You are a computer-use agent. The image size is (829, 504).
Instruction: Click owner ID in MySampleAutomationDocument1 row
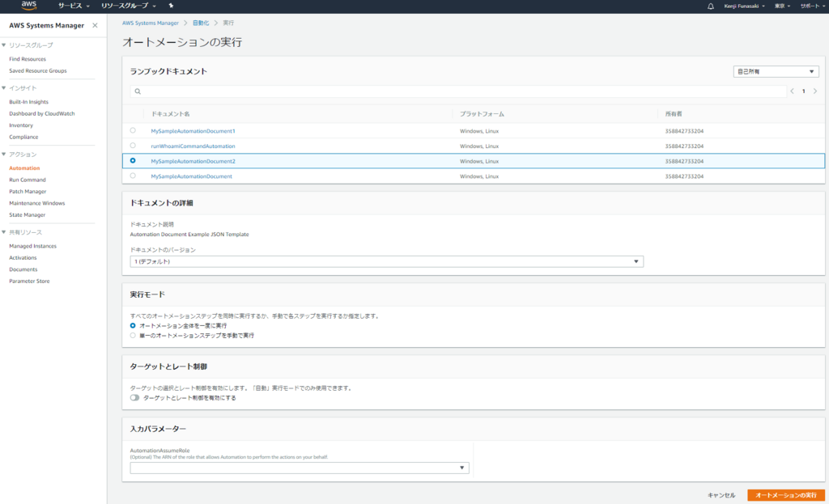tap(684, 131)
